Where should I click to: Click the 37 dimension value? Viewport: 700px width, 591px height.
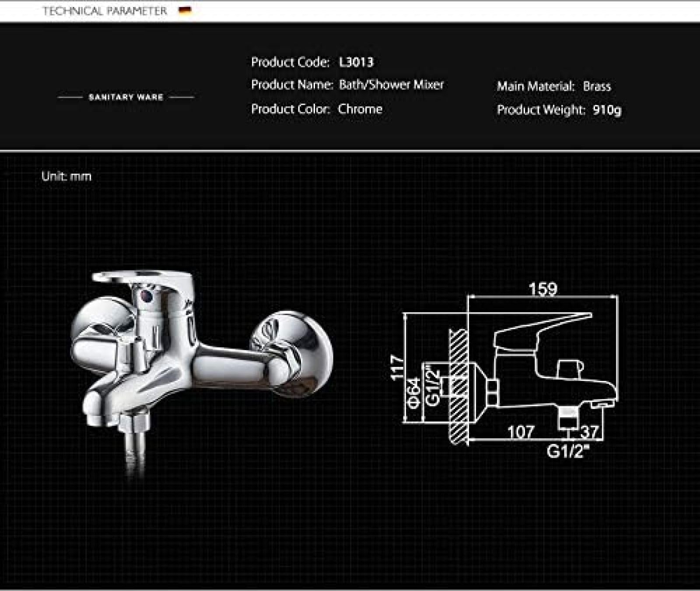pos(589,432)
